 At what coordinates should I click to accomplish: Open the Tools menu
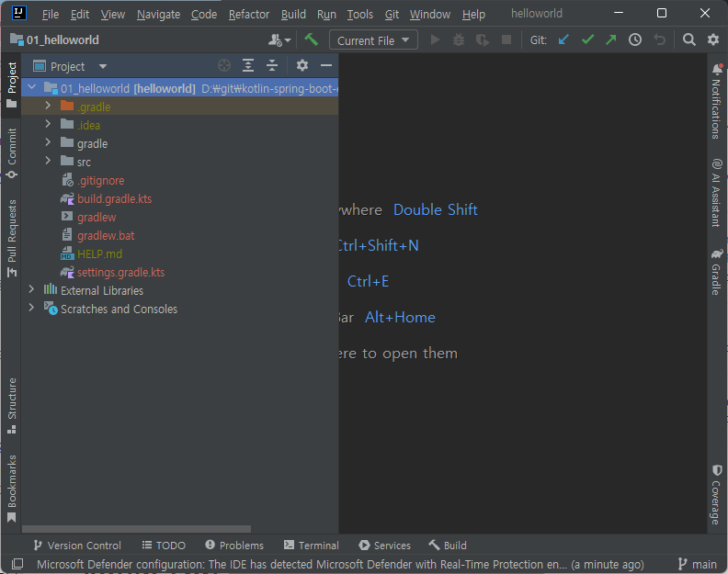(x=359, y=15)
